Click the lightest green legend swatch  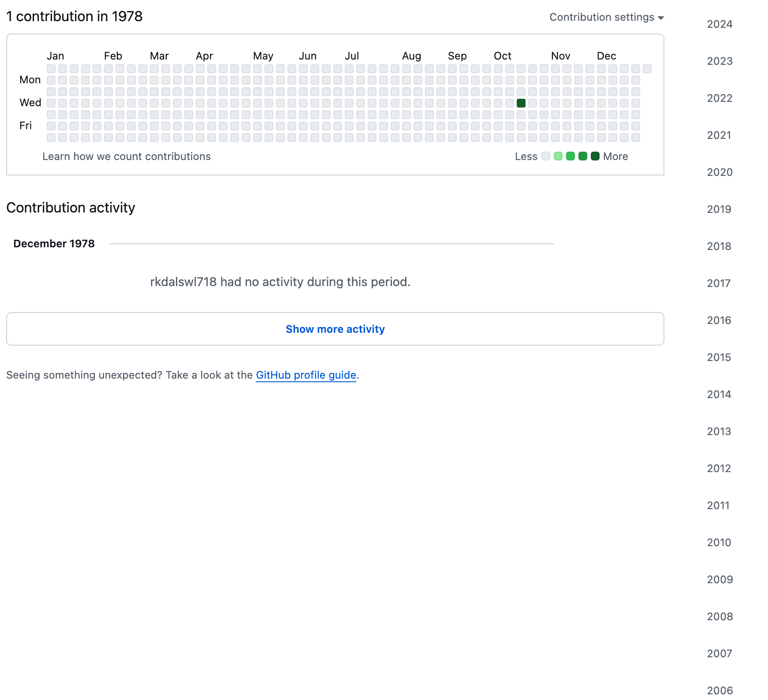[558, 156]
